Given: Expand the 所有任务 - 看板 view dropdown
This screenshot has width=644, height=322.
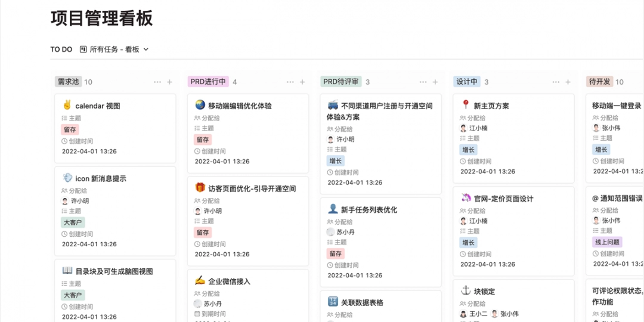Looking at the screenshot, I should click(x=146, y=49).
